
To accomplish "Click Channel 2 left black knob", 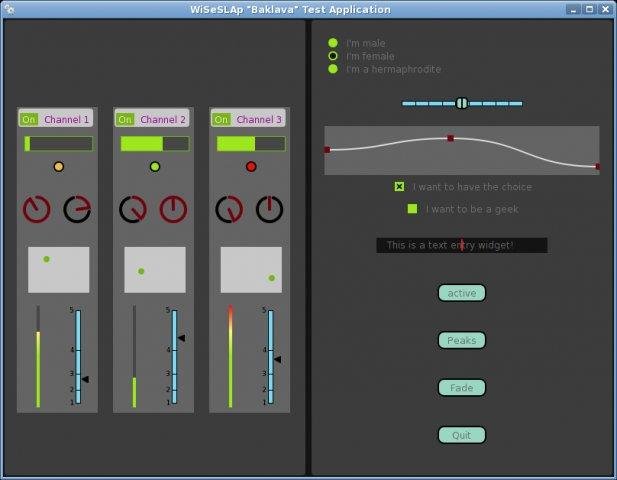I will (x=133, y=209).
